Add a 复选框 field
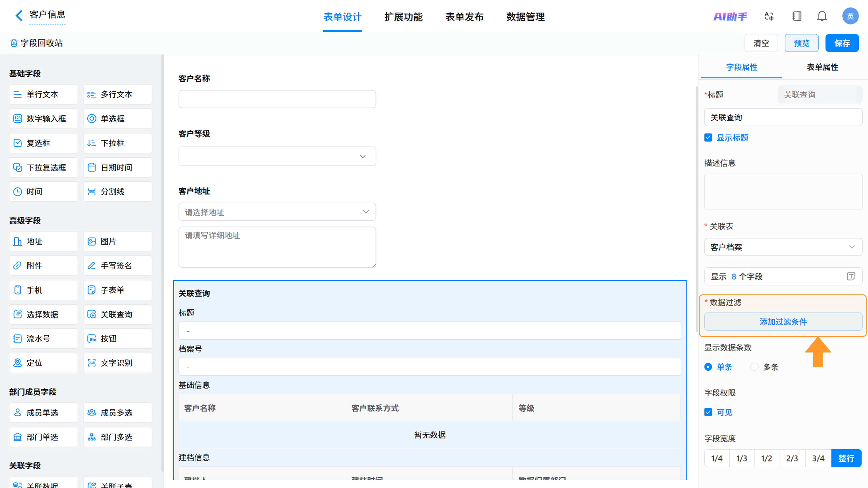The height and width of the screenshot is (488, 868). (x=43, y=143)
